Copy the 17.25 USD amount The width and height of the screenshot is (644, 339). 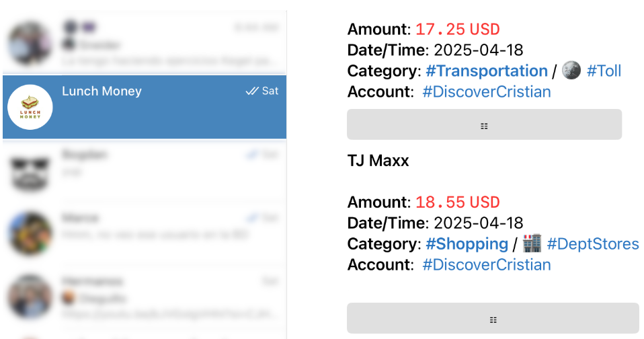(457, 30)
